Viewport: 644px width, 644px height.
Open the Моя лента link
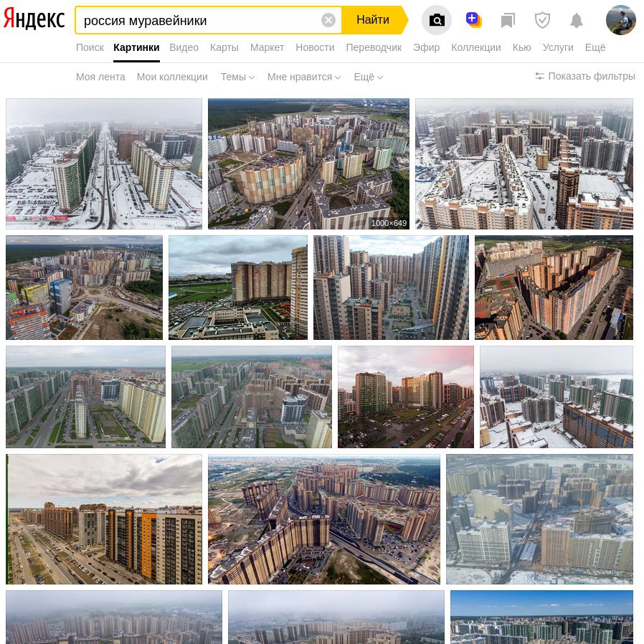click(100, 77)
